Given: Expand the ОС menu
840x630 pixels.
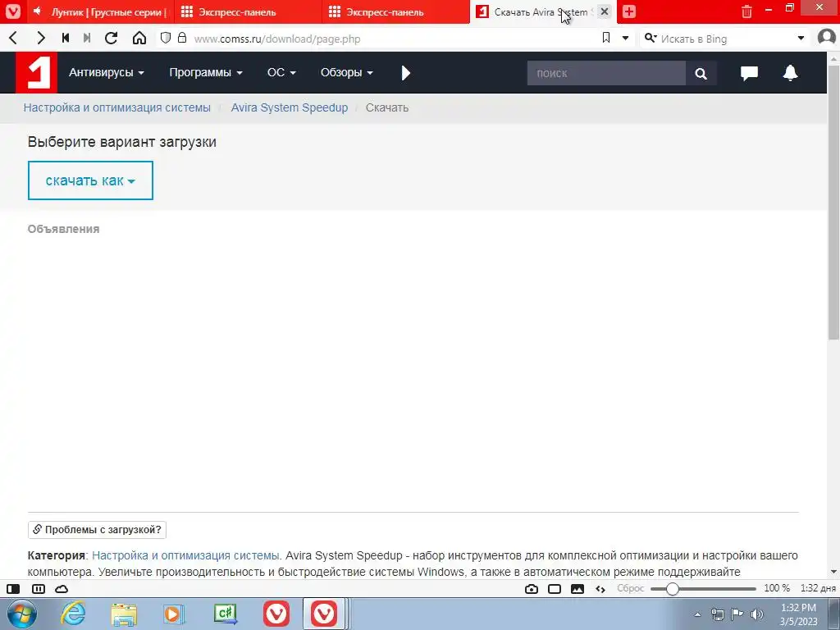Looking at the screenshot, I should click(281, 73).
